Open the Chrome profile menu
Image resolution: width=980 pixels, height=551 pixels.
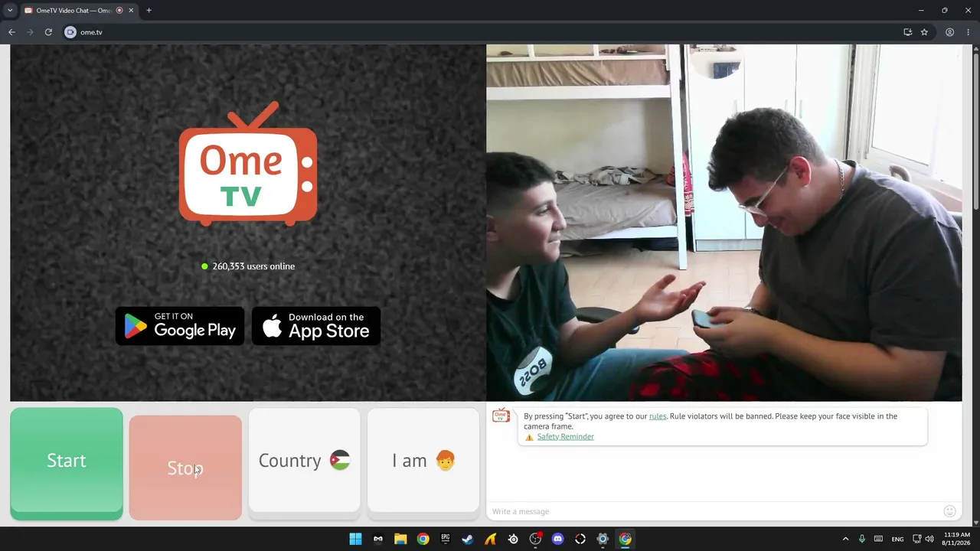pyautogui.click(x=950, y=32)
